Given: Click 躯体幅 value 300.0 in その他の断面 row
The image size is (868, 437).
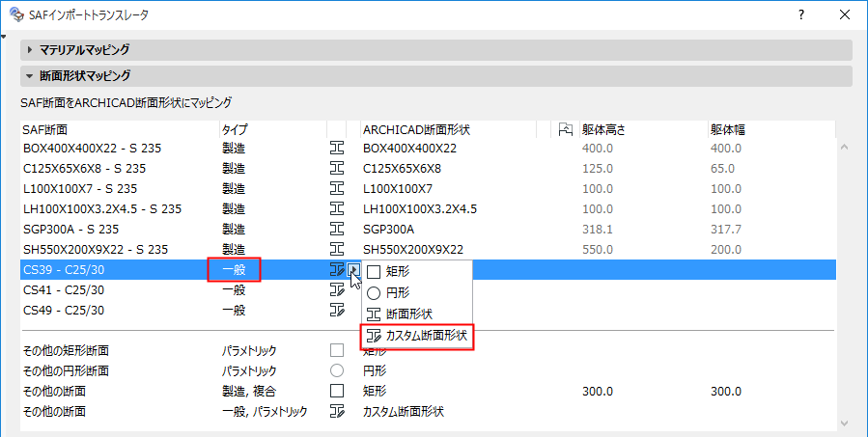Looking at the screenshot, I should pos(726,391).
